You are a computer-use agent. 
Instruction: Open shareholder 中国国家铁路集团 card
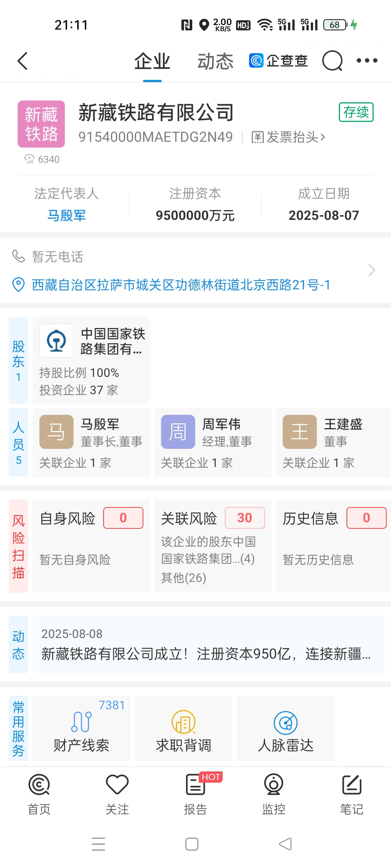[x=91, y=360]
